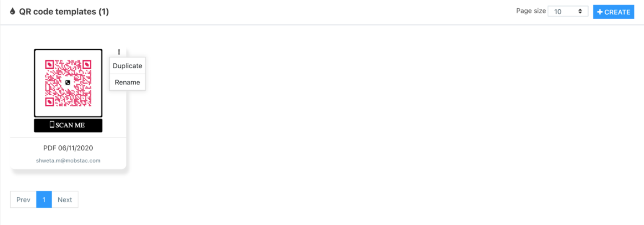This screenshot has width=644, height=225.
Task: Click the PDF 06/11/2020 template name
Action: click(68, 148)
